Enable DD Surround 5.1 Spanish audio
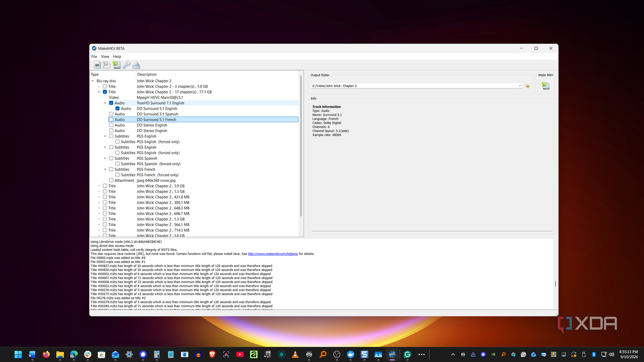This screenshot has width=644, height=362. coord(111,114)
